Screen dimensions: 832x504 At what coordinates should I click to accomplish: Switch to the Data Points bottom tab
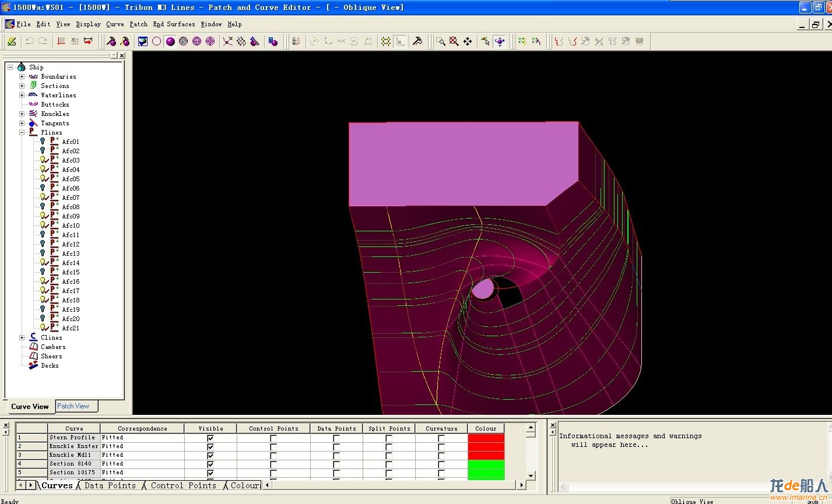[110, 485]
